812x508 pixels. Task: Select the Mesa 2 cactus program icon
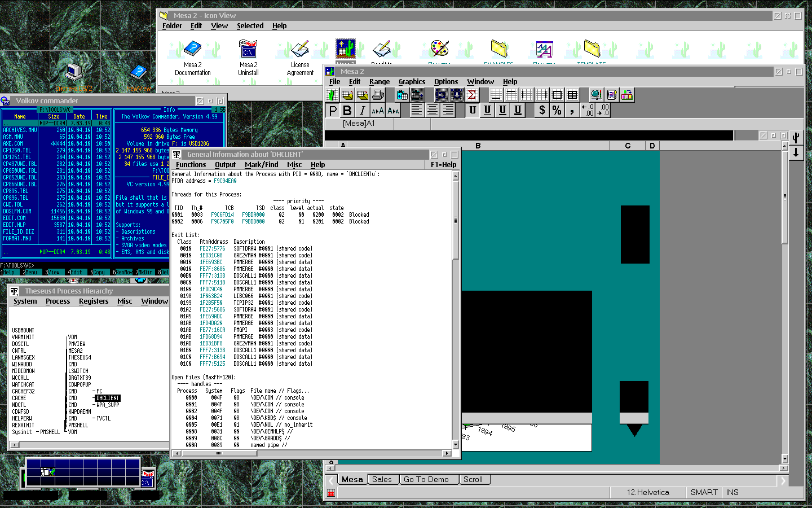coord(345,49)
